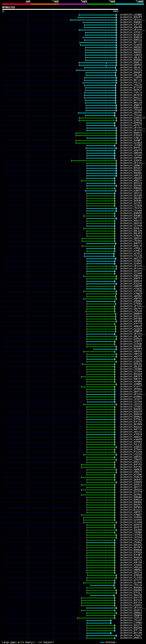
Task: Click hit label UniRef100_C5YUA0
Action: (131, 115)
